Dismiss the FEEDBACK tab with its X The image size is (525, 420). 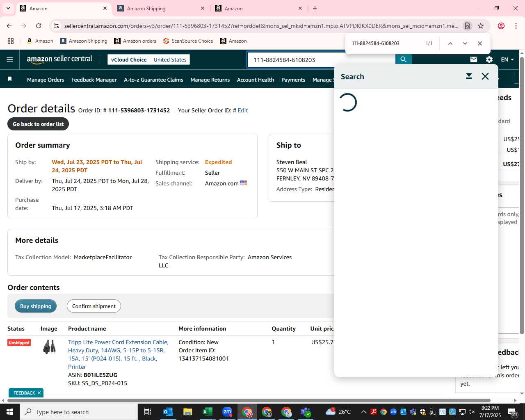39,393
